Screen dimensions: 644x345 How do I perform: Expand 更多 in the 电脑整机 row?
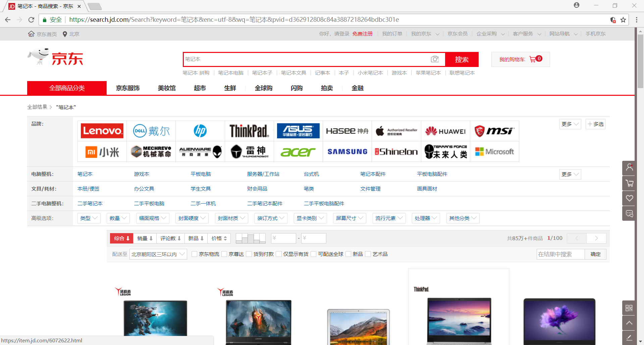(570, 175)
